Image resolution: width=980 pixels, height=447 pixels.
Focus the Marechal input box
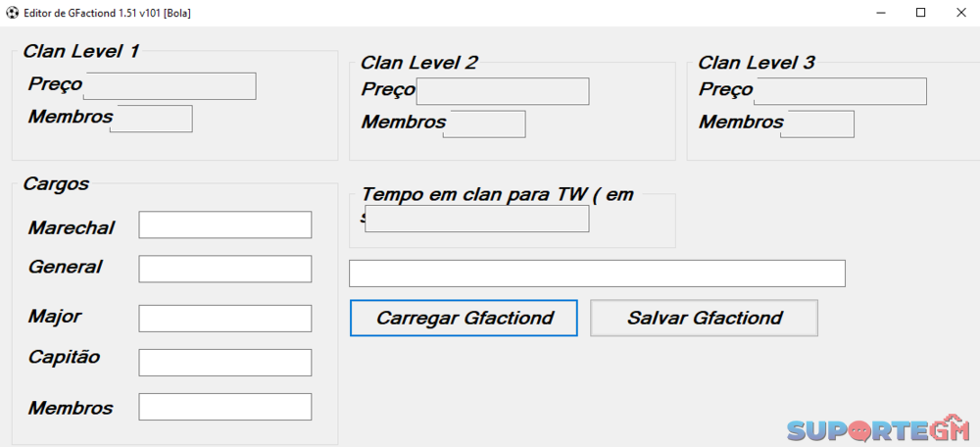click(224, 224)
